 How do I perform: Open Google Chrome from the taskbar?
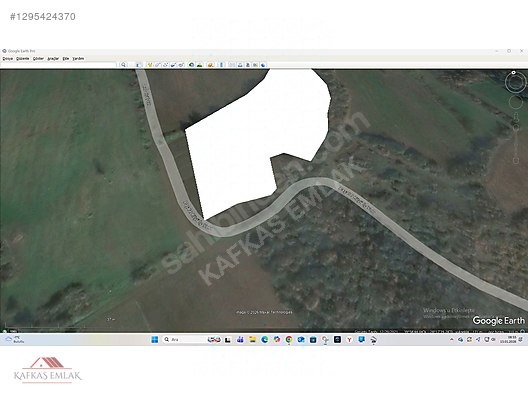(x=289, y=339)
